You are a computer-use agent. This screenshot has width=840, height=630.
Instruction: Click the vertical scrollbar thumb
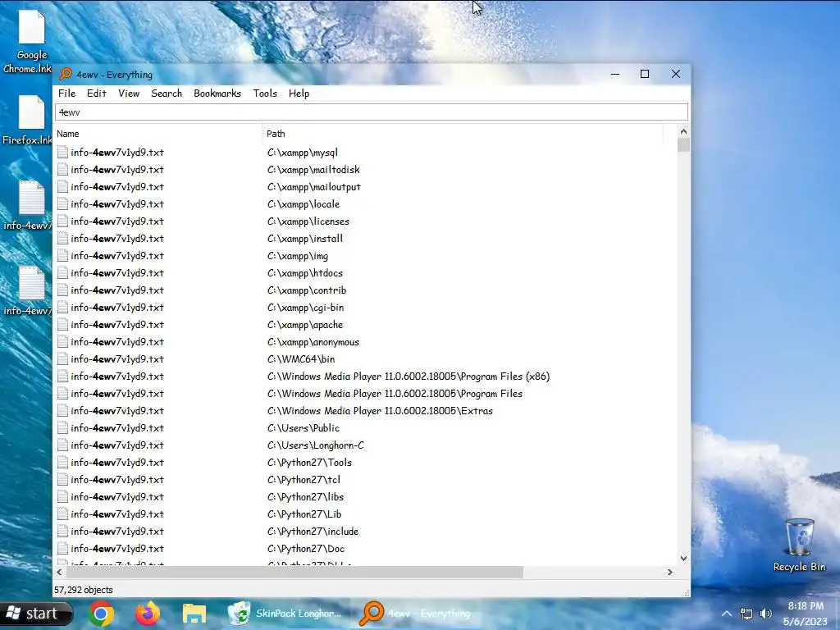tap(683, 144)
